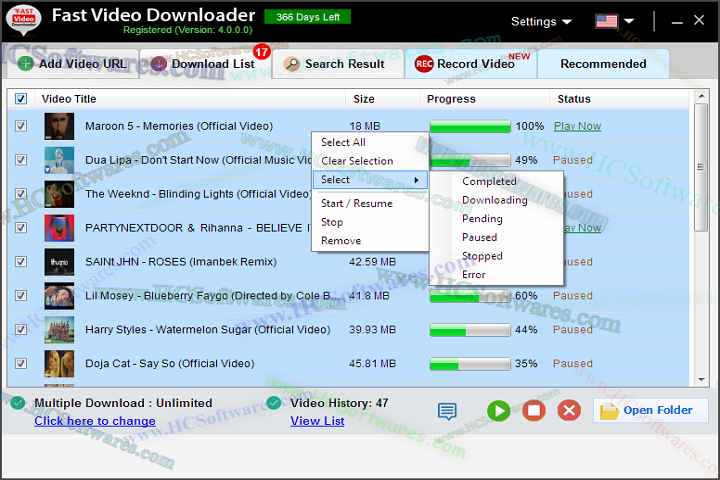Choose Clear Selection in context menu
Viewport: 720px width, 480px height.
click(x=370, y=161)
